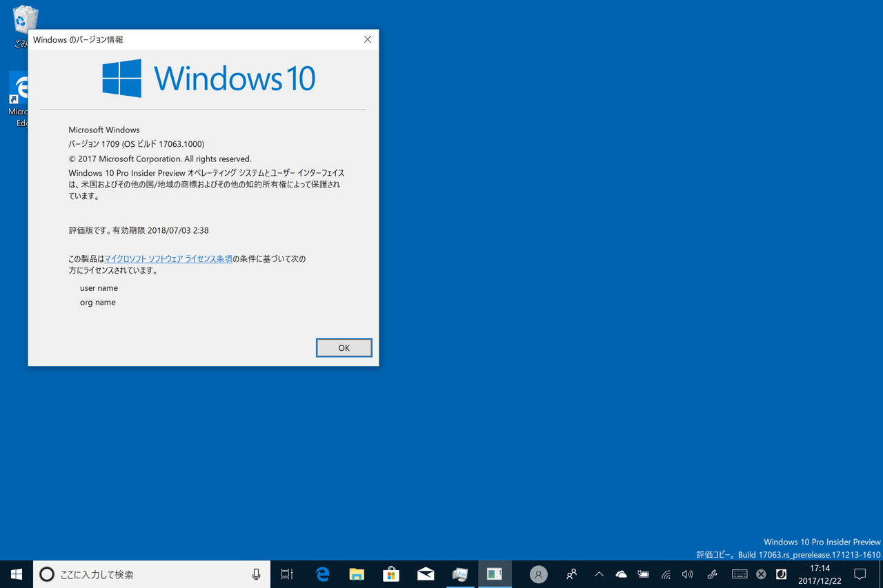Click the Cortana search box
Image resolution: width=883 pixels, height=588 pixels.
point(152,574)
